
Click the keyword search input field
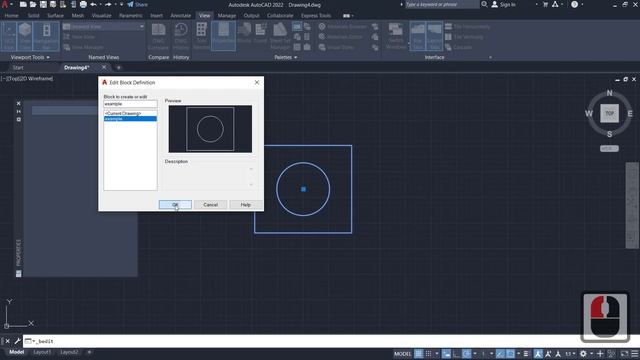[441, 4]
